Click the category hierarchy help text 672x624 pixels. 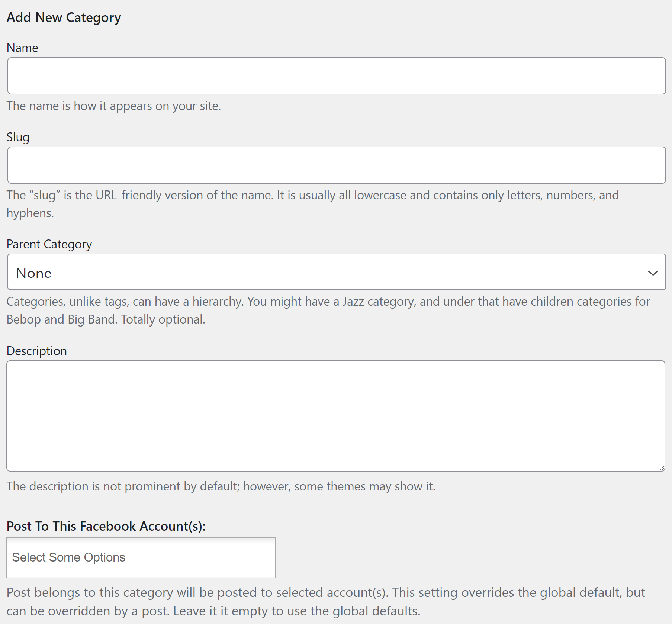click(x=327, y=302)
